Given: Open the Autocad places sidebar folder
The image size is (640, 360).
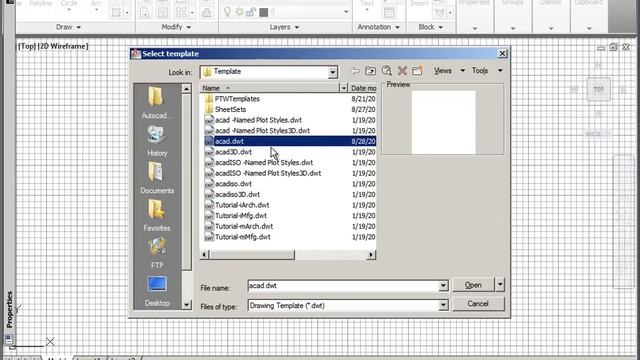Looking at the screenshot, I should [156, 102].
